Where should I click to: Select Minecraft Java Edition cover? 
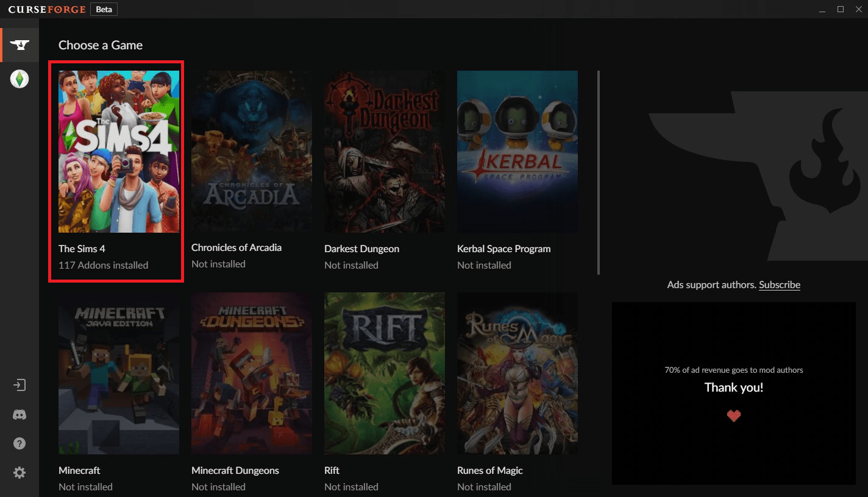pos(119,373)
